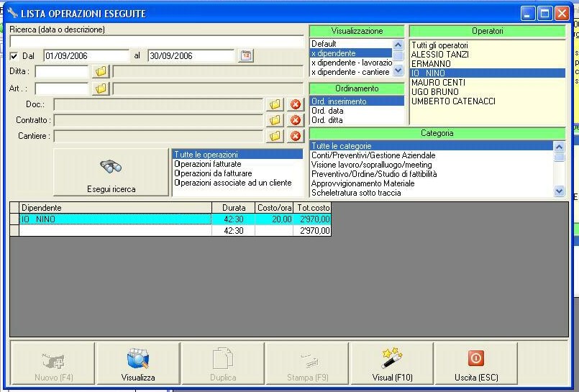This screenshot has width=579, height=392.
Task: Select Ord. data sorting option
Action: pyautogui.click(x=327, y=111)
